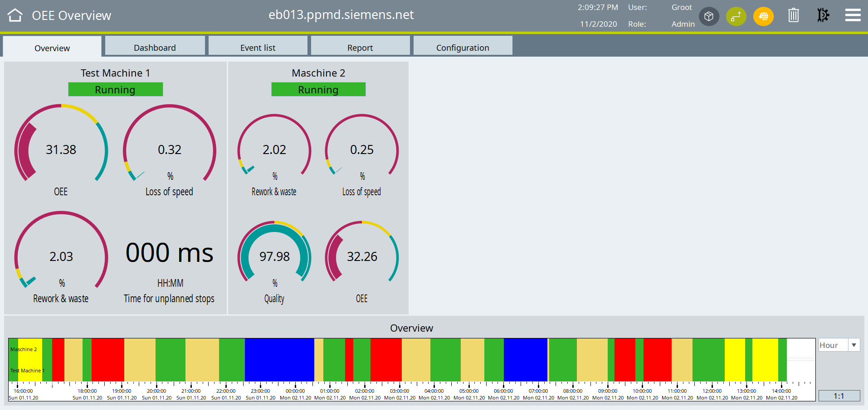The height and width of the screenshot is (410, 868).
Task: Click Maschine 2 Running status bar
Action: (x=318, y=90)
